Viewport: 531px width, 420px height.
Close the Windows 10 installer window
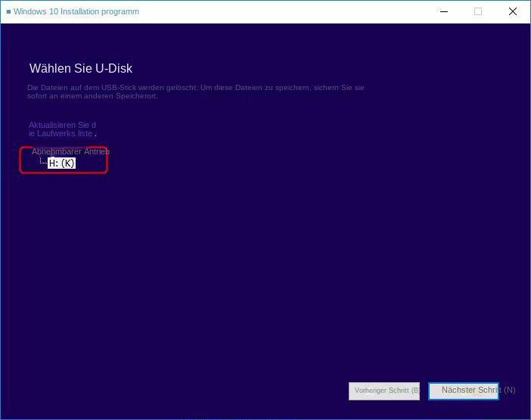point(512,11)
